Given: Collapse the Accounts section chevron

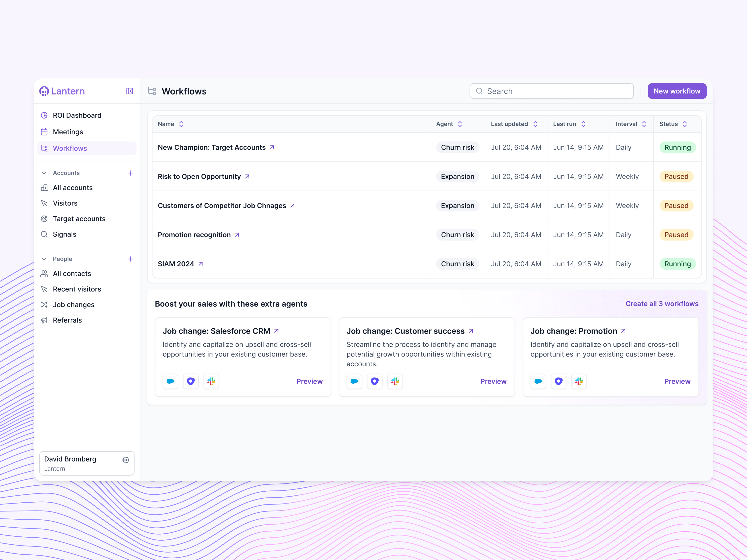Looking at the screenshot, I should 44,173.
